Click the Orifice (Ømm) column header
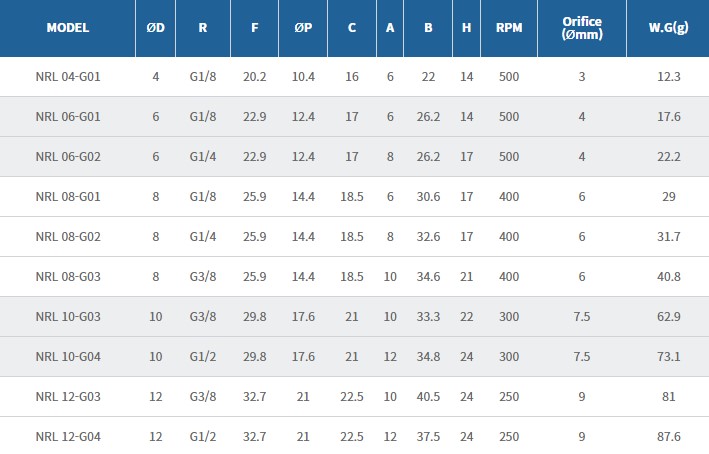 [581, 28]
